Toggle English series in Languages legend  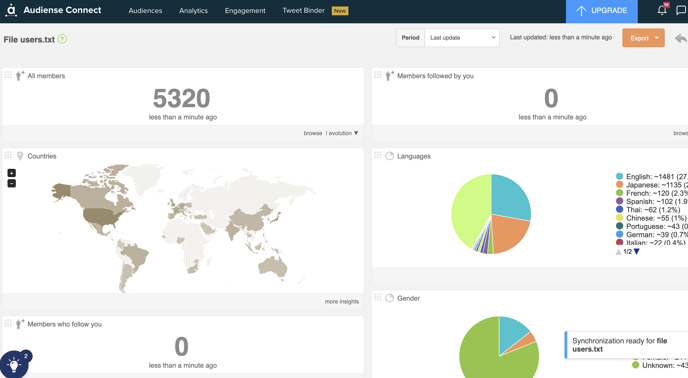tap(651, 176)
